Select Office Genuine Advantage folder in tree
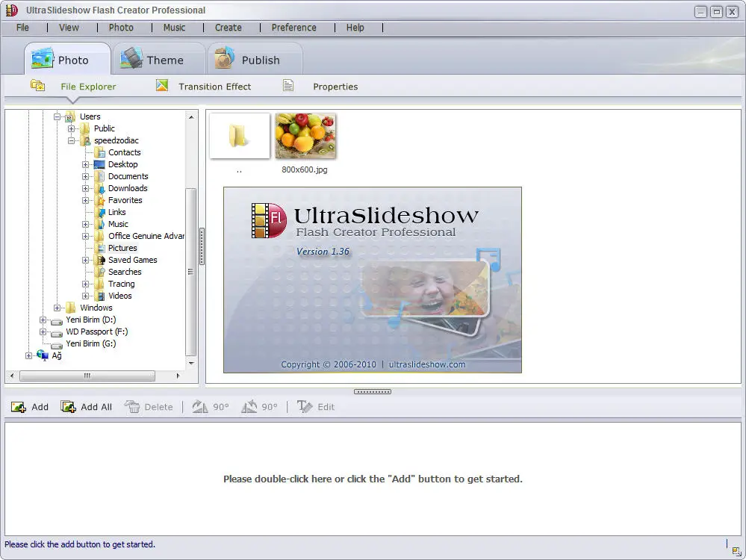The height and width of the screenshot is (560, 746). coord(146,236)
